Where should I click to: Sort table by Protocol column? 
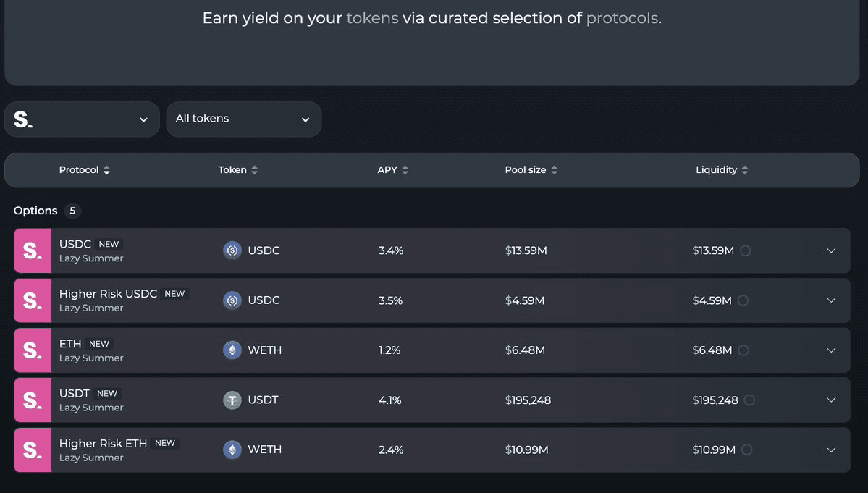pyautogui.click(x=85, y=170)
